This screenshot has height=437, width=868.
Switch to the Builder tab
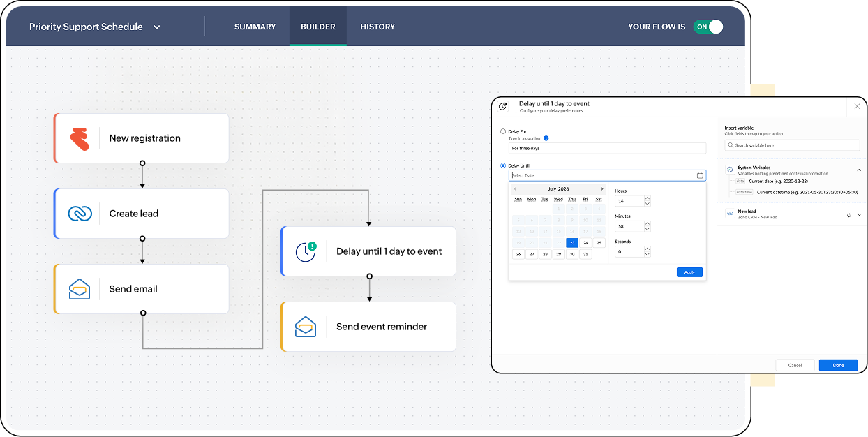pos(318,27)
